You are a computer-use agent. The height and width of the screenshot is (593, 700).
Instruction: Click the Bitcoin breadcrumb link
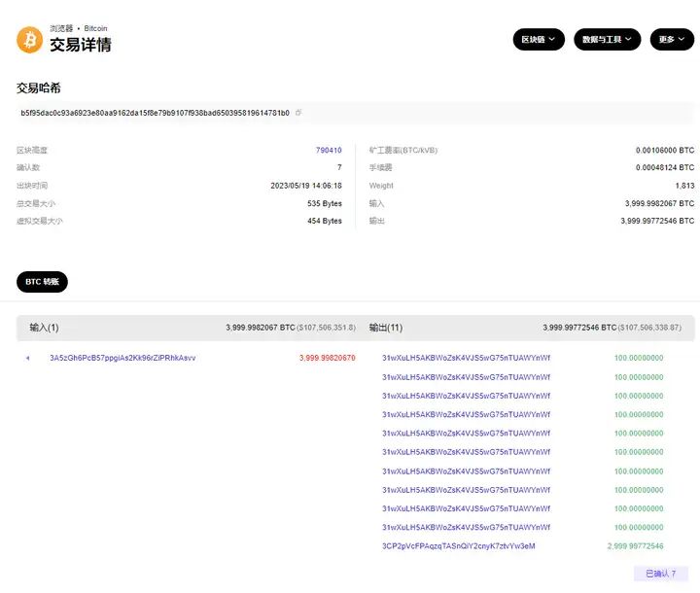(95, 28)
